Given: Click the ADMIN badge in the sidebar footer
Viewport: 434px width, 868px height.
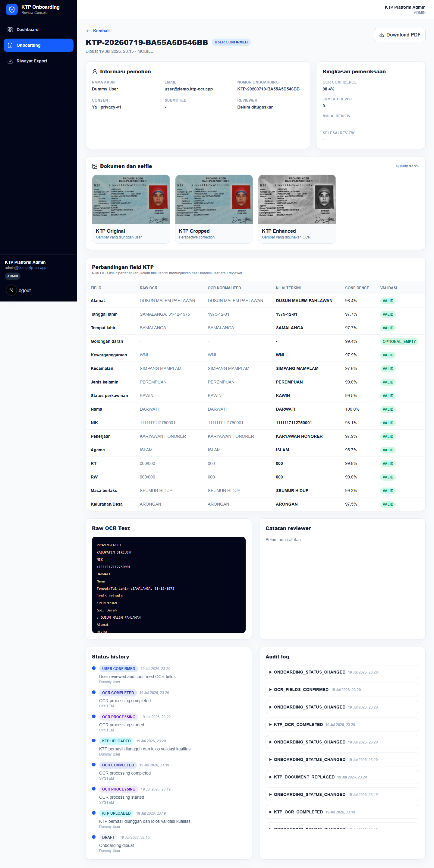Looking at the screenshot, I should [x=13, y=276].
